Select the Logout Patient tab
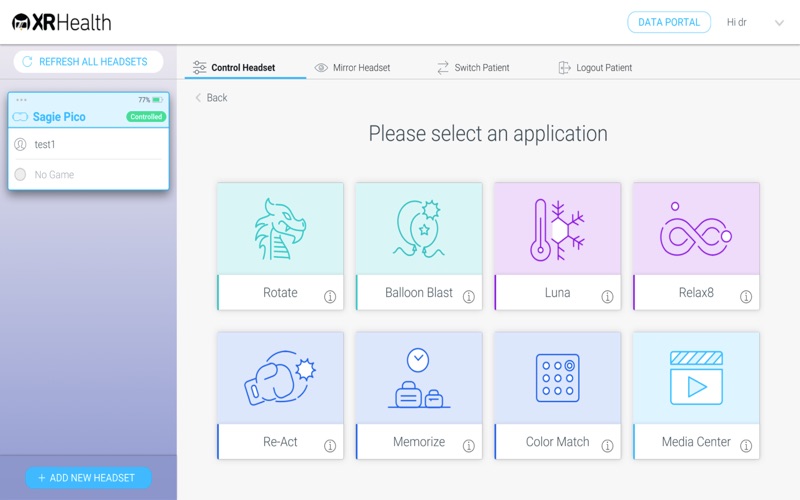 (595, 67)
